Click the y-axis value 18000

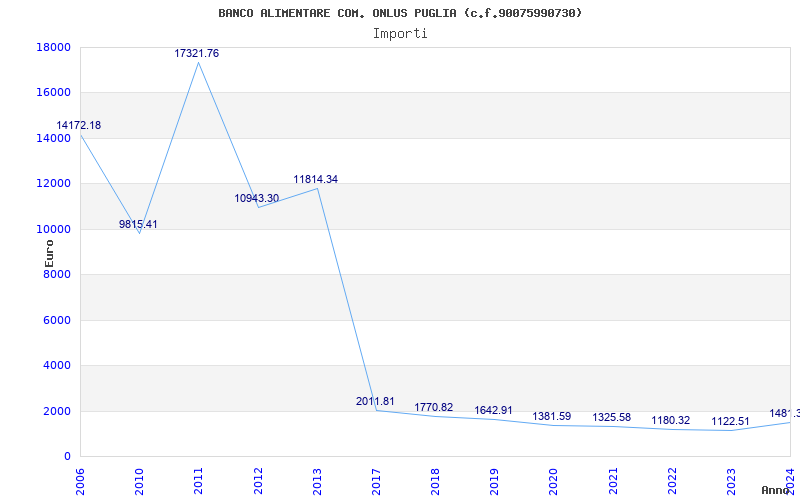click(x=53, y=47)
